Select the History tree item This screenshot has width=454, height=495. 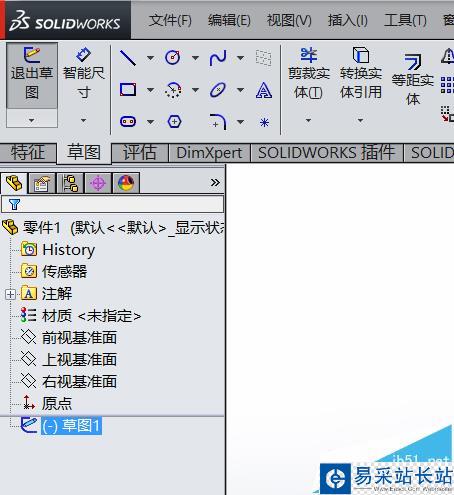(x=58, y=250)
